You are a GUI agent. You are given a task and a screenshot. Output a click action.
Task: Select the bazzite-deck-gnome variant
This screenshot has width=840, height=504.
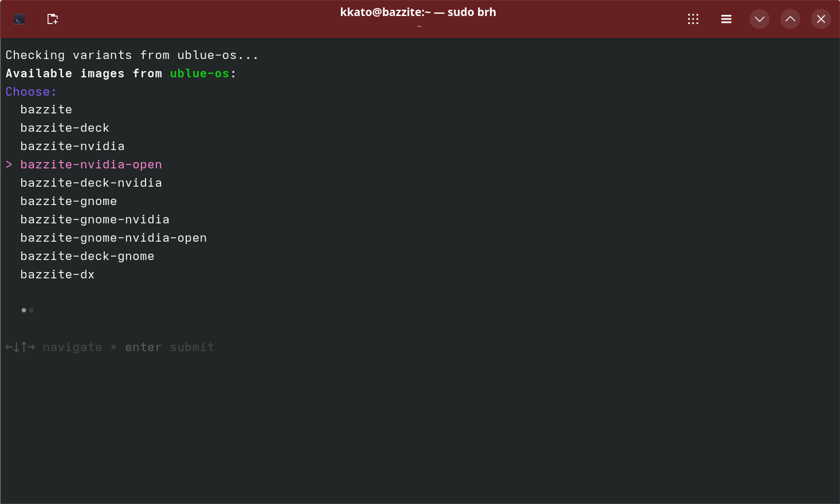point(87,256)
